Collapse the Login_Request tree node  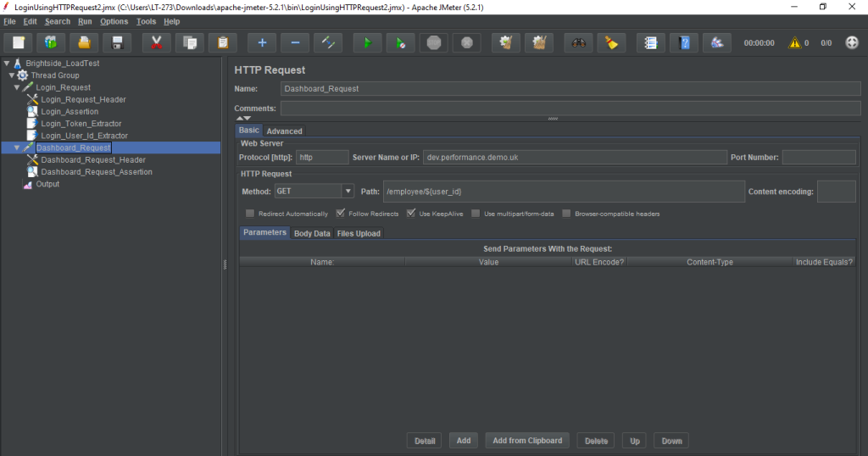click(x=17, y=87)
